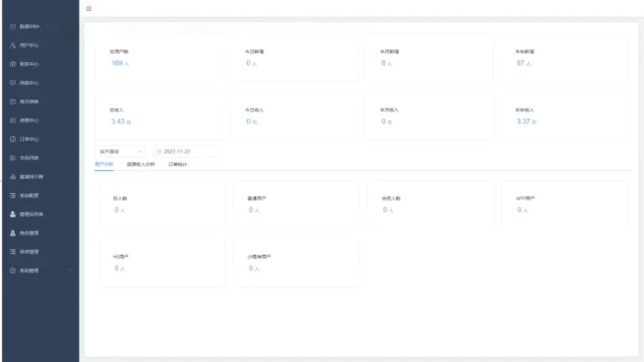Image resolution: width=644 pixels, height=362 pixels.
Task: Open the date picker showing 2023-11-23
Action: 187,152
